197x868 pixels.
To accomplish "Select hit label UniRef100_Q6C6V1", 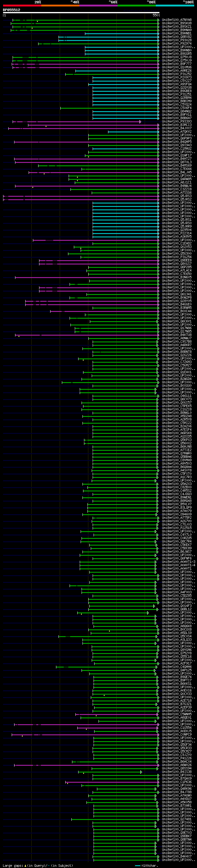I will coord(177,321).
